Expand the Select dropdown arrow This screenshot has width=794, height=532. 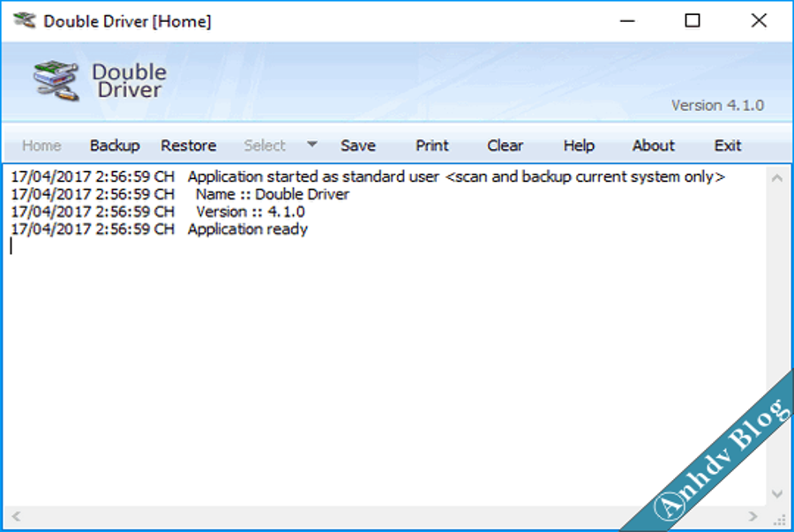[312, 145]
